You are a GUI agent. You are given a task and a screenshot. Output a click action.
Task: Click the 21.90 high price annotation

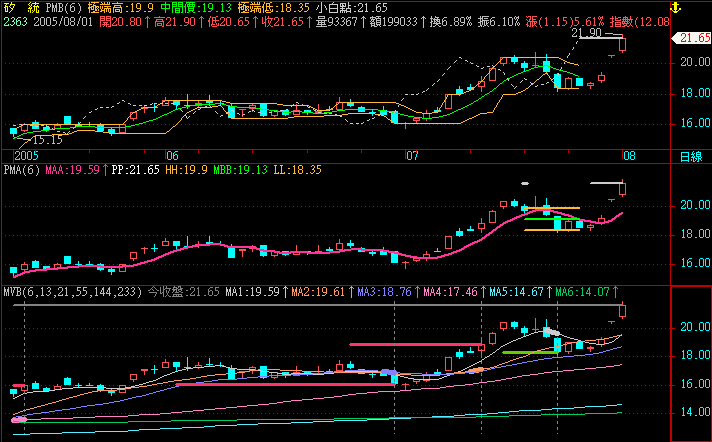[585, 32]
